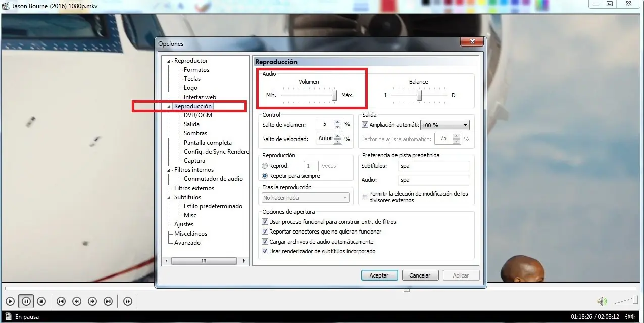Click the Balance slider thumb
644x323 pixels.
[419, 95]
